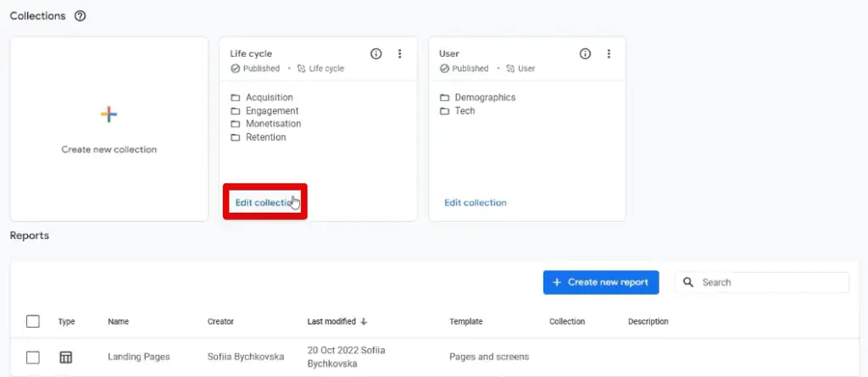Image resolution: width=868 pixels, height=377 pixels.
Task: Click the colorful plus Create new collection icon
Action: (x=108, y=114)
